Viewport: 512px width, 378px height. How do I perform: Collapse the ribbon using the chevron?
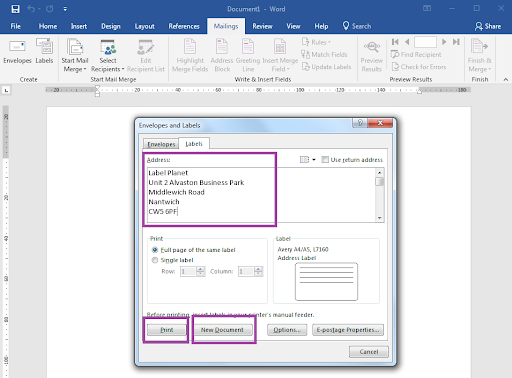point(506,79)
